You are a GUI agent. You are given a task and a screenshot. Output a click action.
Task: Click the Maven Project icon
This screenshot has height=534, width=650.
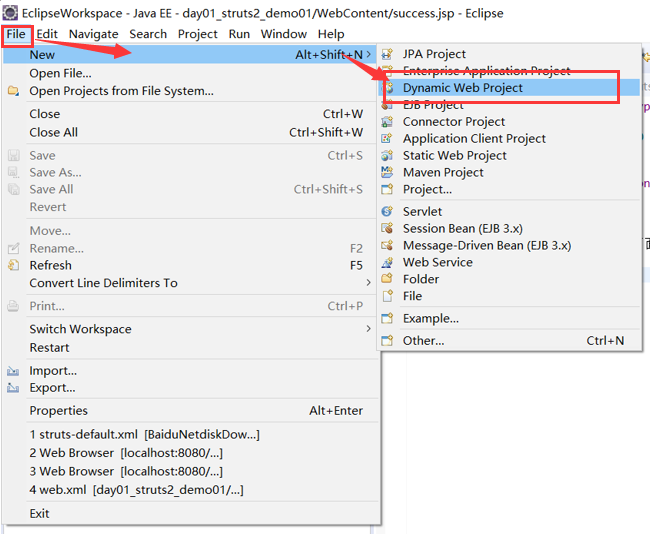[387, 172]
